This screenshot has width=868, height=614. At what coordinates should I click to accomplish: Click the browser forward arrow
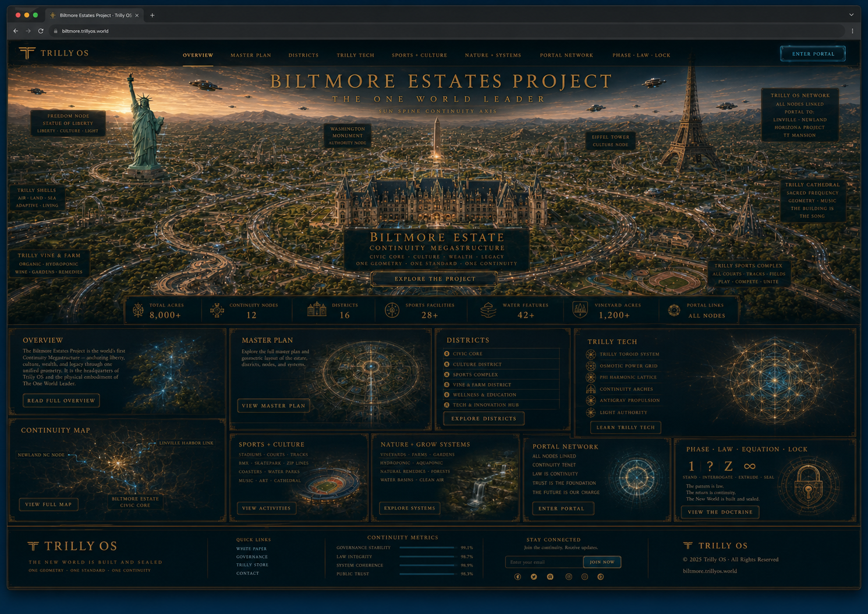point(28,31)
